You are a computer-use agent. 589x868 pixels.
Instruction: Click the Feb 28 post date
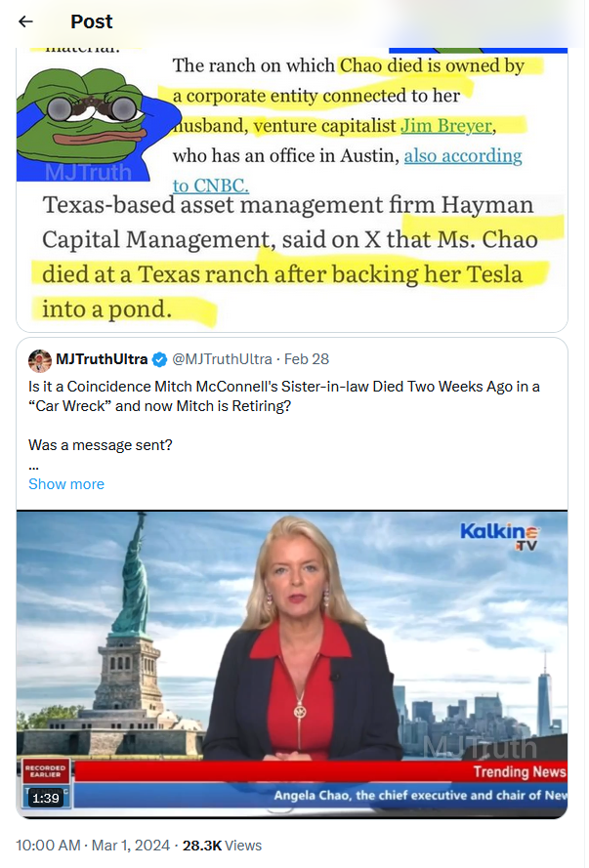click(307, 359)
